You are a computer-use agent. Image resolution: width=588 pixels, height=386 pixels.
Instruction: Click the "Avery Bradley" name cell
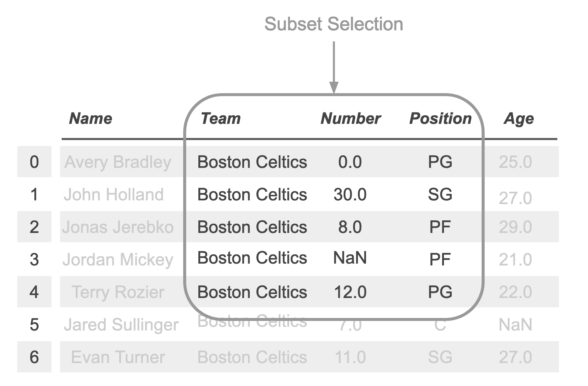[117, 162]
